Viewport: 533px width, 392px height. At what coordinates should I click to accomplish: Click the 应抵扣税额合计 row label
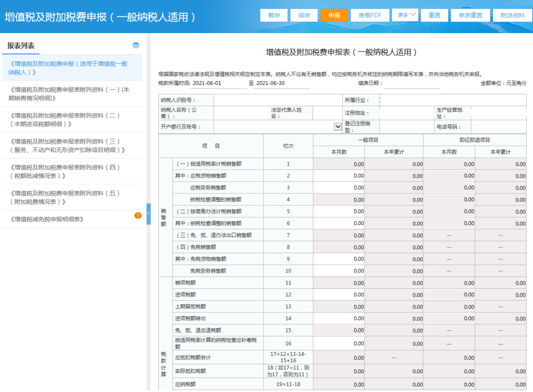coord(193,357)
